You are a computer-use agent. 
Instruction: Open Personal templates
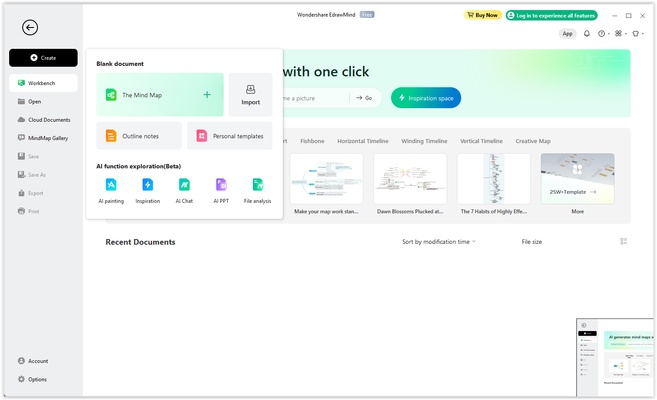pyautogui.click(x=230, y=136)
